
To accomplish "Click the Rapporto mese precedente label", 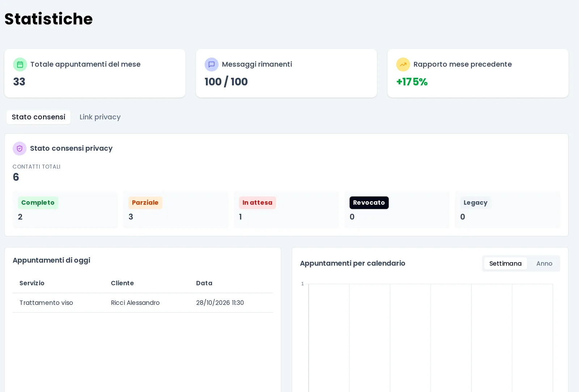I will (462, 64).
